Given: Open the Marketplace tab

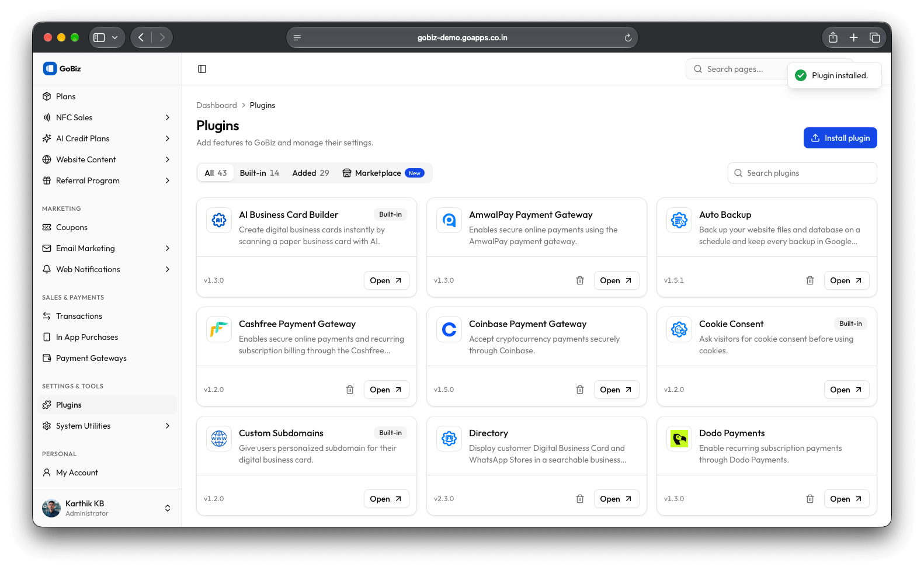Looking at the screenshot, I should 383,173.
